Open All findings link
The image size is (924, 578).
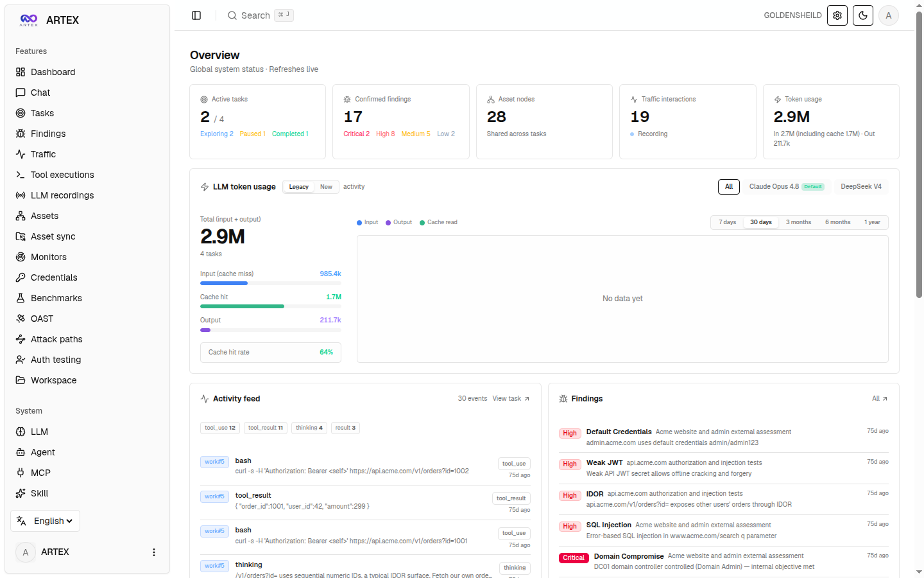point(880,399)
